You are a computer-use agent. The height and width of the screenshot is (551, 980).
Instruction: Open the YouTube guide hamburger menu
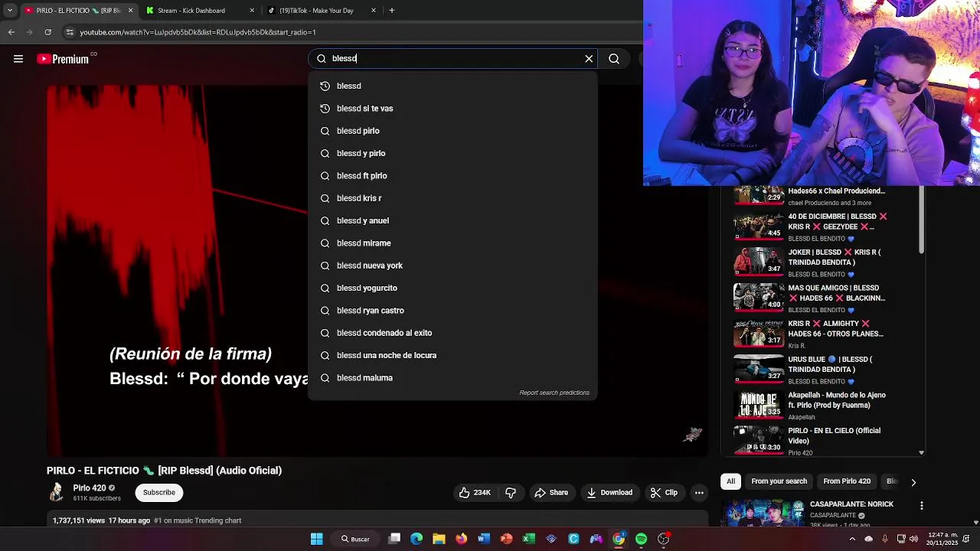[18, 59]
